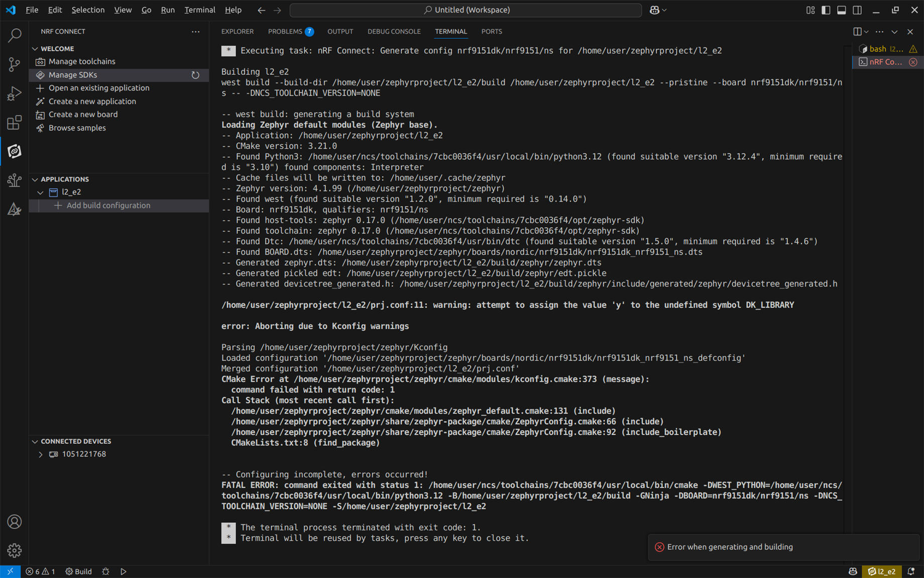Screen dimensions: 924x578
Task: Click the refresh icon beside Manage SDKs
Action: [x=195, y=75]
